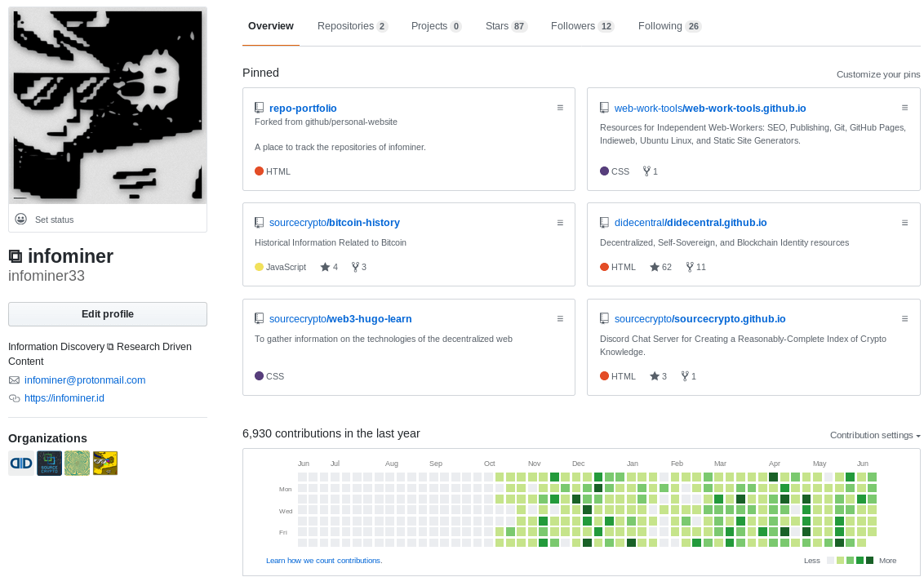This screenshot has height=577, width=924.
Task: Open the https://infominer.id website link
Action: click(x=64, y=398)
